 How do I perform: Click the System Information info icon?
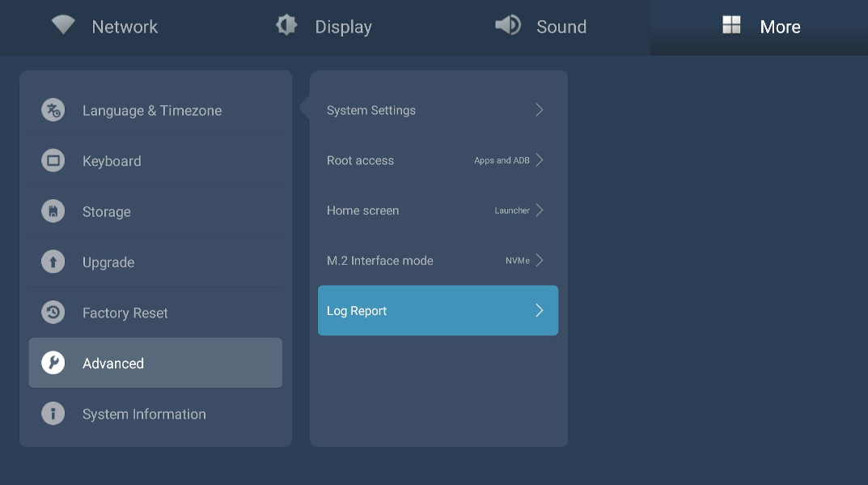point(53,414)
